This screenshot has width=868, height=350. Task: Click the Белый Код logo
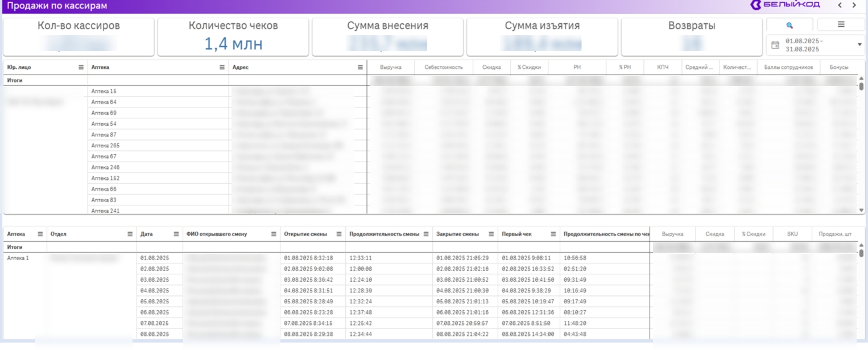[x=786, y=5]
